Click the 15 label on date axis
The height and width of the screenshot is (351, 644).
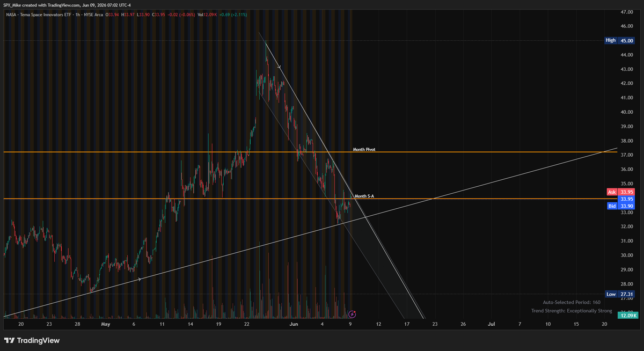coord(576,324)
